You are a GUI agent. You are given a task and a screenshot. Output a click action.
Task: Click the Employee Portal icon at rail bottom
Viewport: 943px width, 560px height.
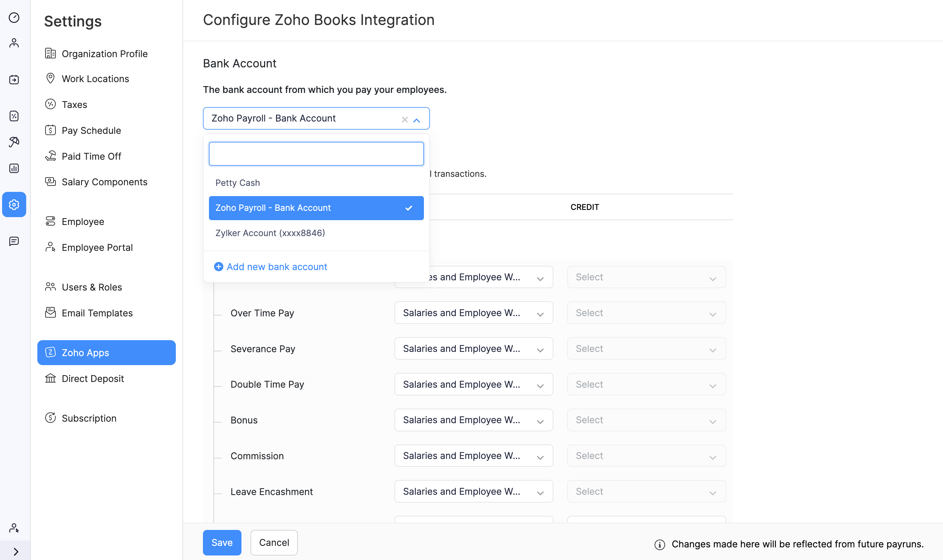click(14, 528)
